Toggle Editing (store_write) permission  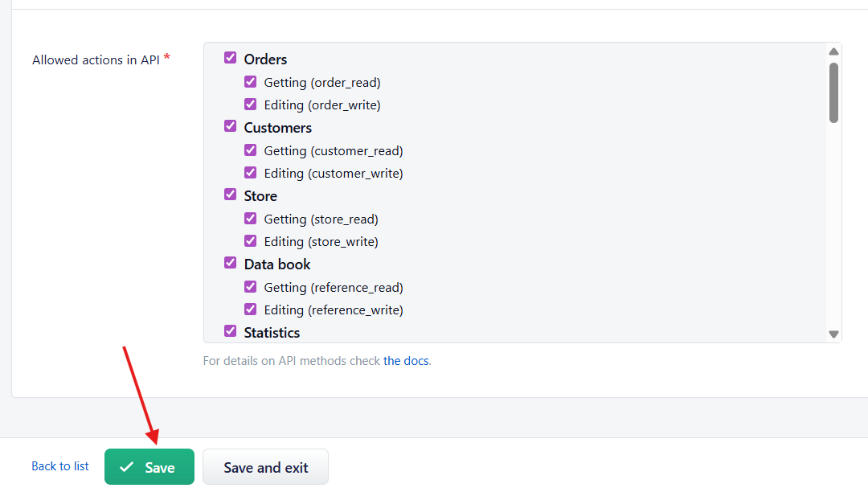pyautogui.click(x=251, y=240)
